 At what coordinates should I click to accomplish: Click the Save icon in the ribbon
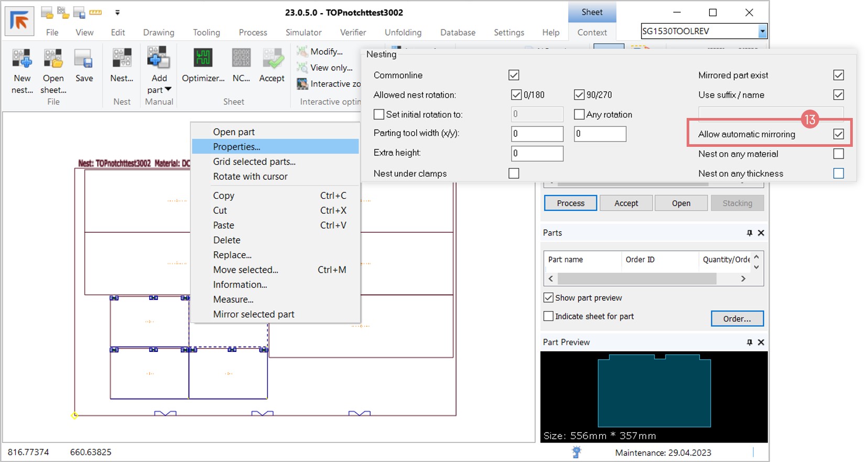coord(84,59)
